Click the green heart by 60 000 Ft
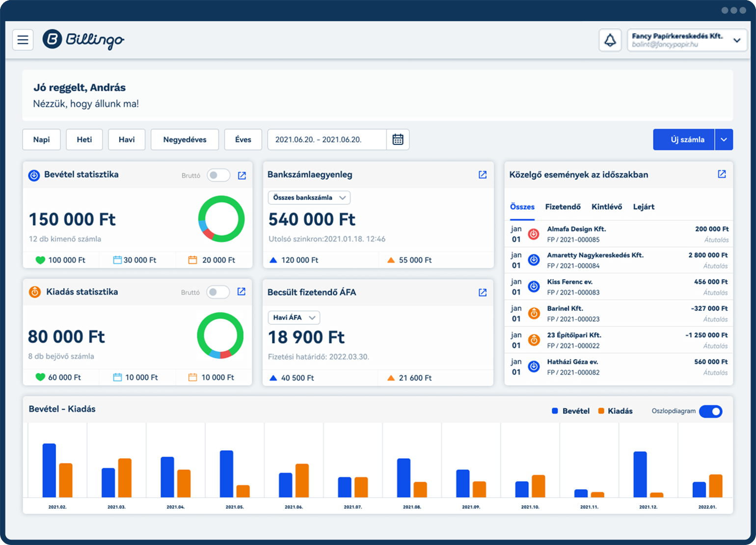 [x=40, y=377]
